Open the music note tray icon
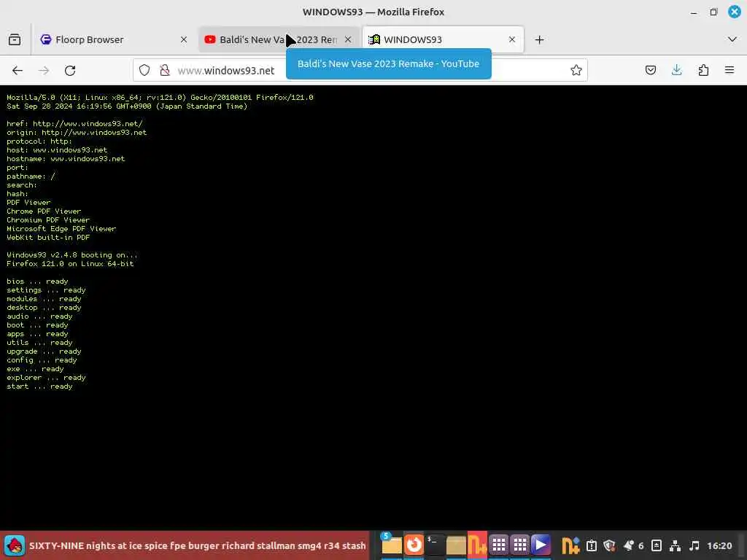747x560 pixels. (x=694, y=545)
